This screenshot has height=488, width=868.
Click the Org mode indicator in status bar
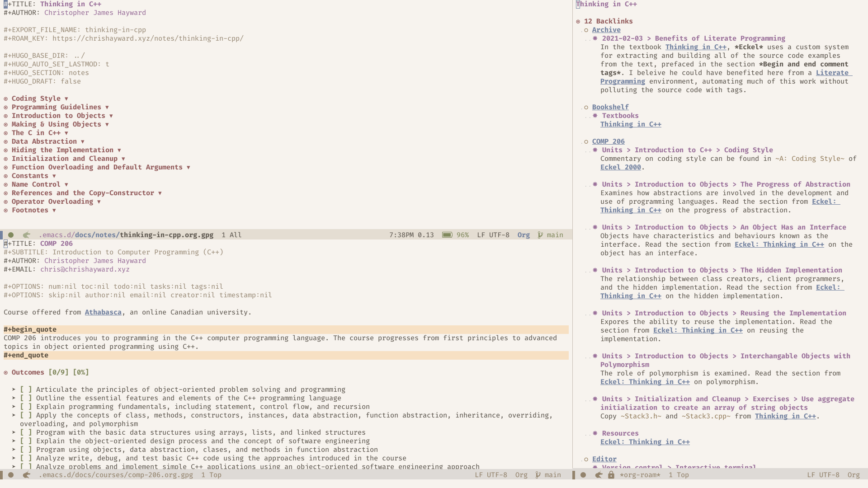pos(523,234)
